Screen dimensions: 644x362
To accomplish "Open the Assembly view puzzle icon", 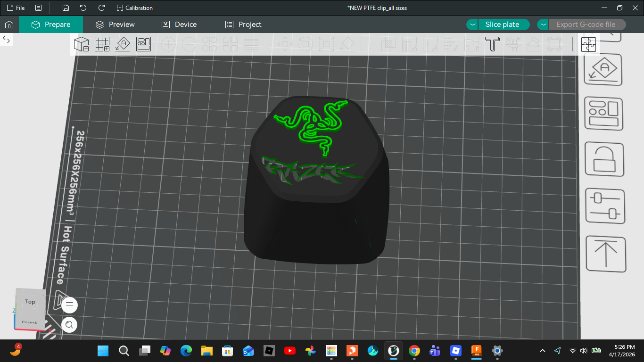I will (x=588, y=44).
